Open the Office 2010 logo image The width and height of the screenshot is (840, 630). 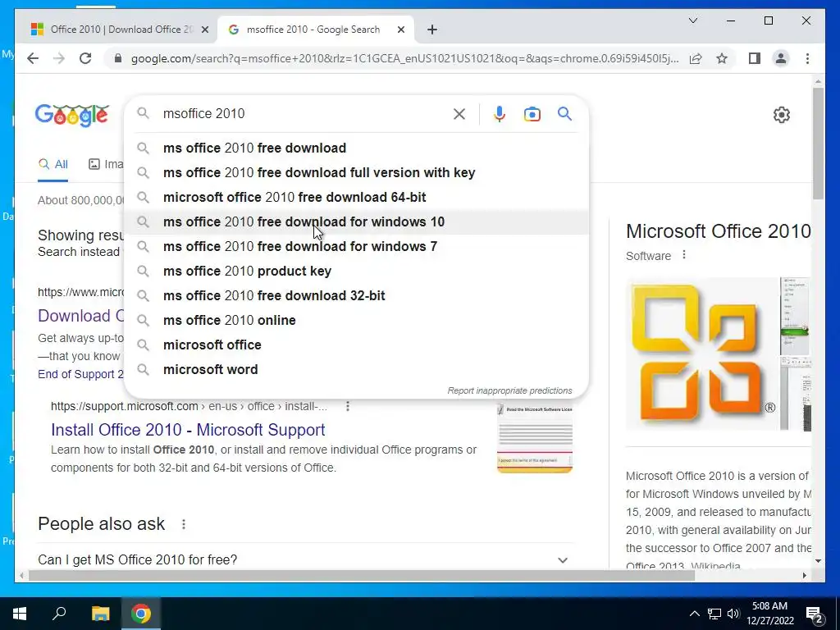click(x=702, y=354)
